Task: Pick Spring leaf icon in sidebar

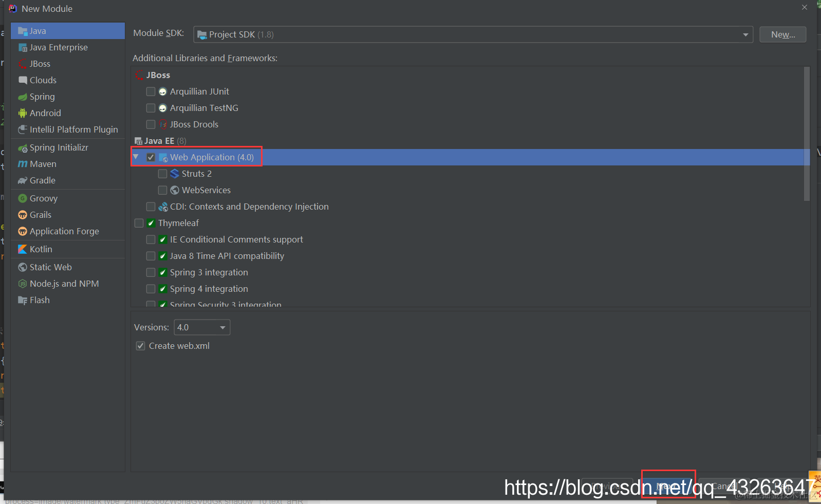Action: click(x=23, y=97)
